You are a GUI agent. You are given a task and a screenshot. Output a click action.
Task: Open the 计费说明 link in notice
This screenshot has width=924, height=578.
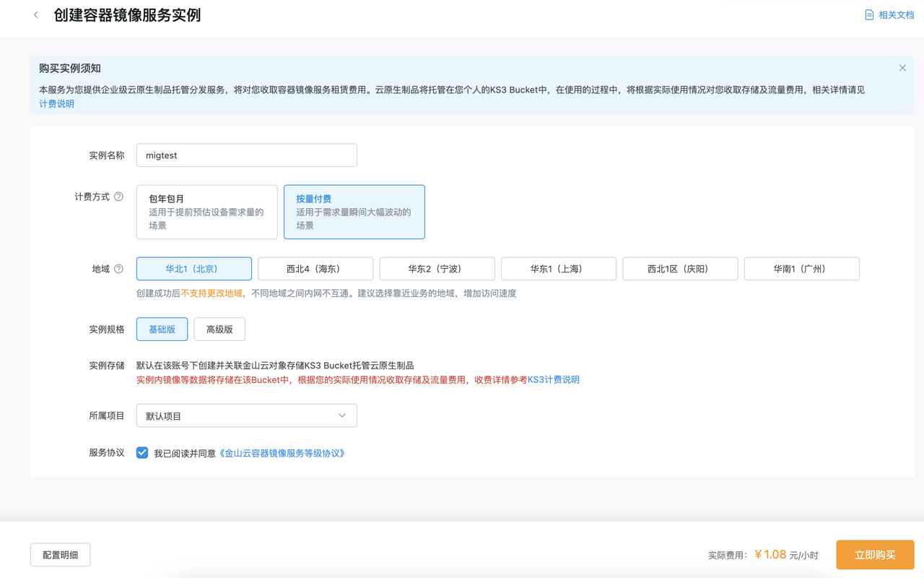[56, 104]
